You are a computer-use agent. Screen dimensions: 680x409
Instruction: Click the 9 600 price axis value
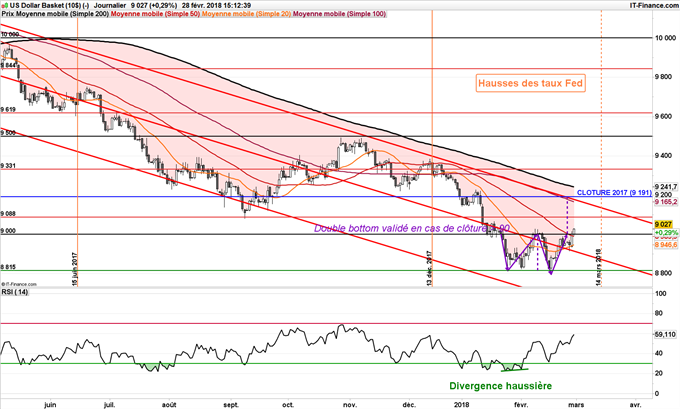click(x=664, y=117)
